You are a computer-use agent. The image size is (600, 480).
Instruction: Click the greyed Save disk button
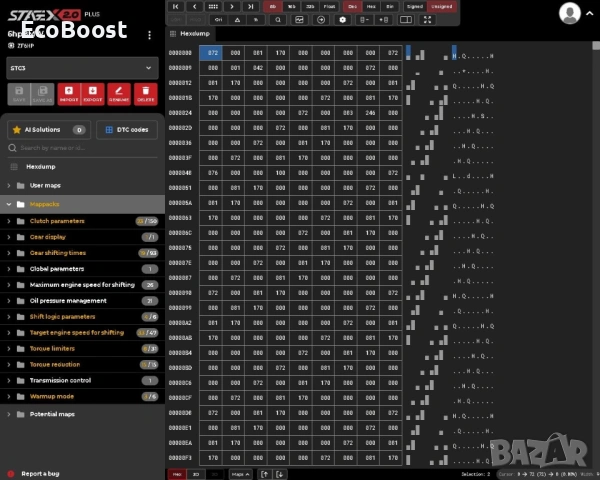pos(19,94)
